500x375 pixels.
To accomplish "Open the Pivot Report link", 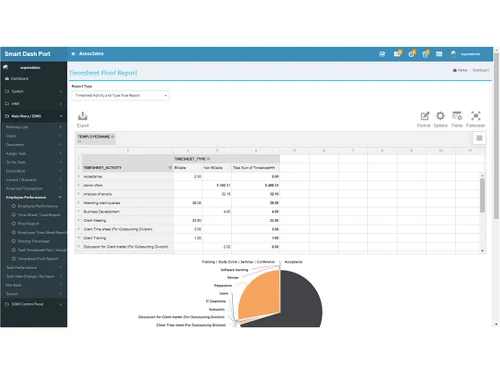I will point(28,224).
